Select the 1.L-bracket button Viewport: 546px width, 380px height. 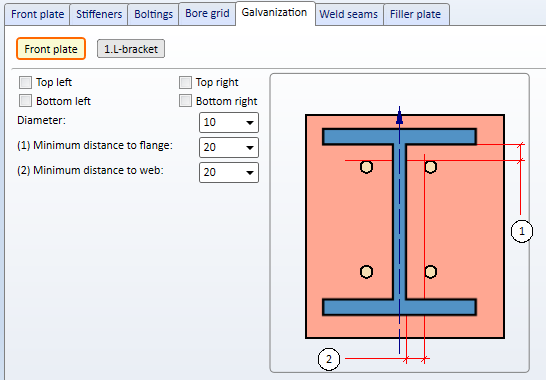pyautogui.click(x=131, y=49)
